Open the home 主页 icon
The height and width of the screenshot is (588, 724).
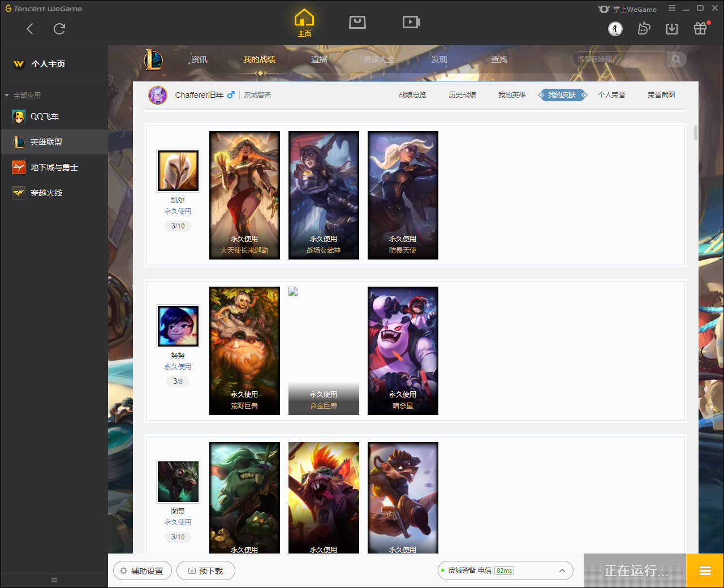[x=304, y=23]
